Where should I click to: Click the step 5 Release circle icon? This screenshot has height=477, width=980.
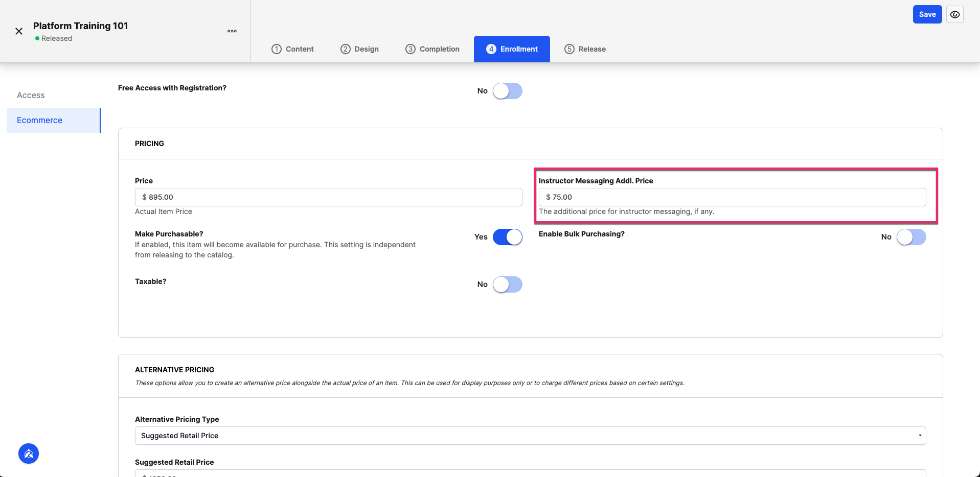click(x=569, y=49)
